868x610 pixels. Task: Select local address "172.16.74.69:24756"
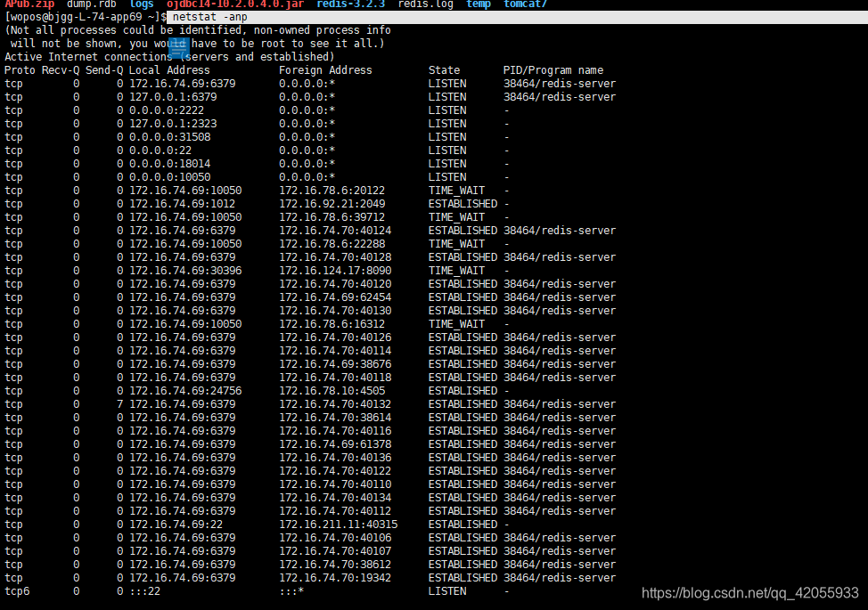(x=185, y=391)
